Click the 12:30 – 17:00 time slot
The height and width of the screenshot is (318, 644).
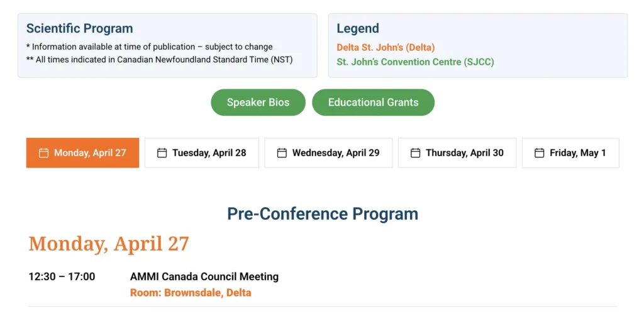[62, 276]
